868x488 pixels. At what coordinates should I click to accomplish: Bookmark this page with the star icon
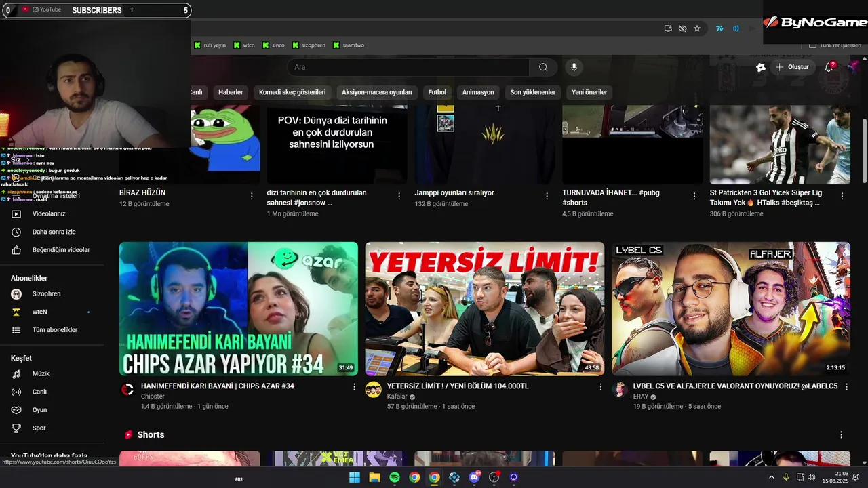pos(697,28)
